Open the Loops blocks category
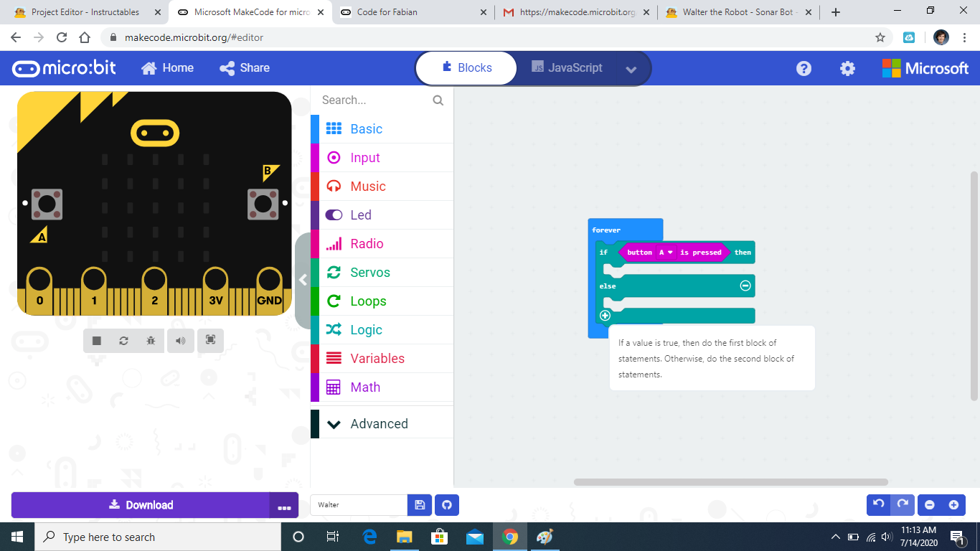The height and width of the screenshot is (551, 980). [382, 301]
